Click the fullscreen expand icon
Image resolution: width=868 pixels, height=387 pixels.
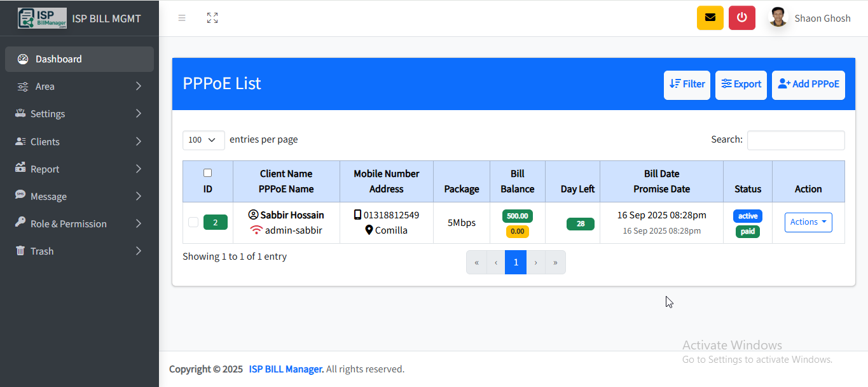pos(212,18)
